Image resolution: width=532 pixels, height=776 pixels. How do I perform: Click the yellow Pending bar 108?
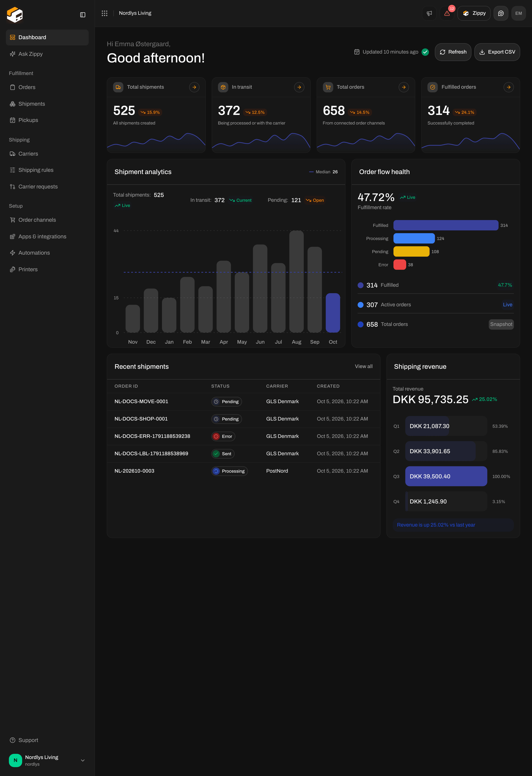411,251
